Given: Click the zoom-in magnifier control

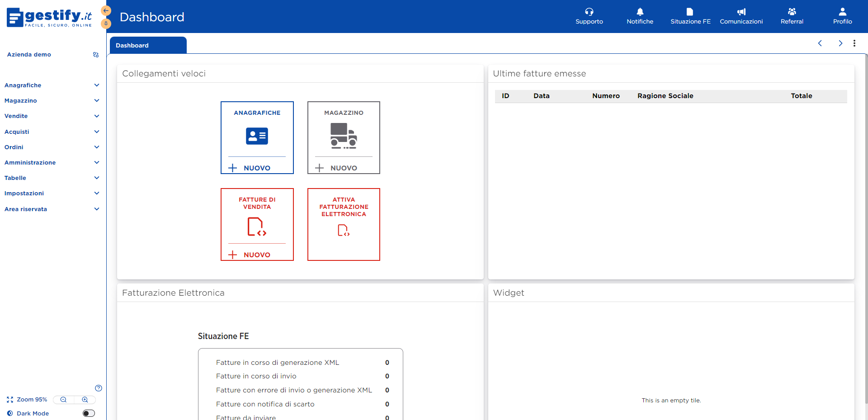Looking at the screenshot, I should click(x=85, y=400).
